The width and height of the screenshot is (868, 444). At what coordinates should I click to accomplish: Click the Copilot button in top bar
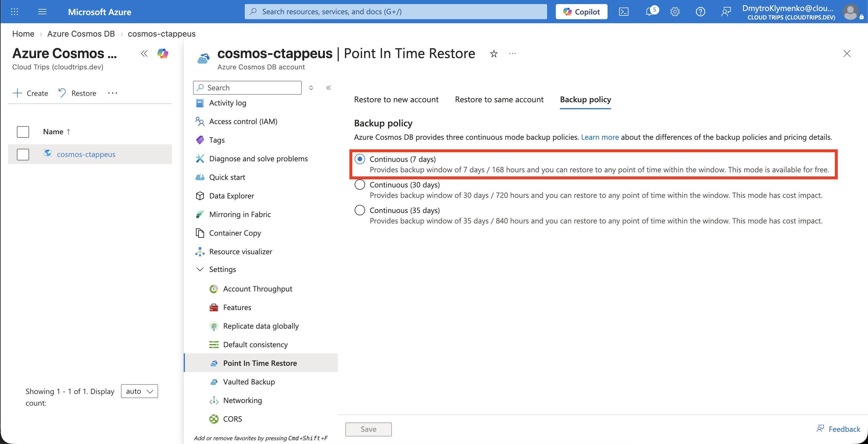(581, 12)
